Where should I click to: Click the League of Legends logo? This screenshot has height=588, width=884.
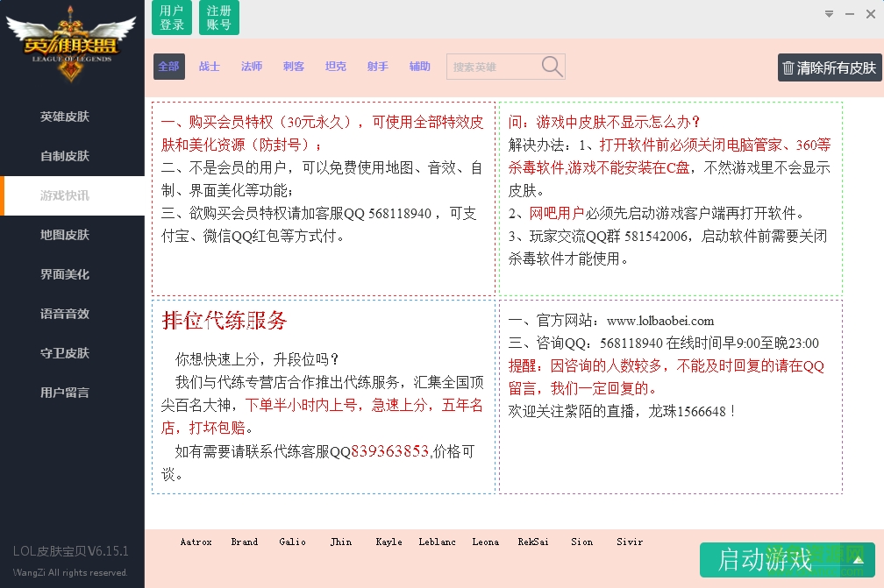71,44
